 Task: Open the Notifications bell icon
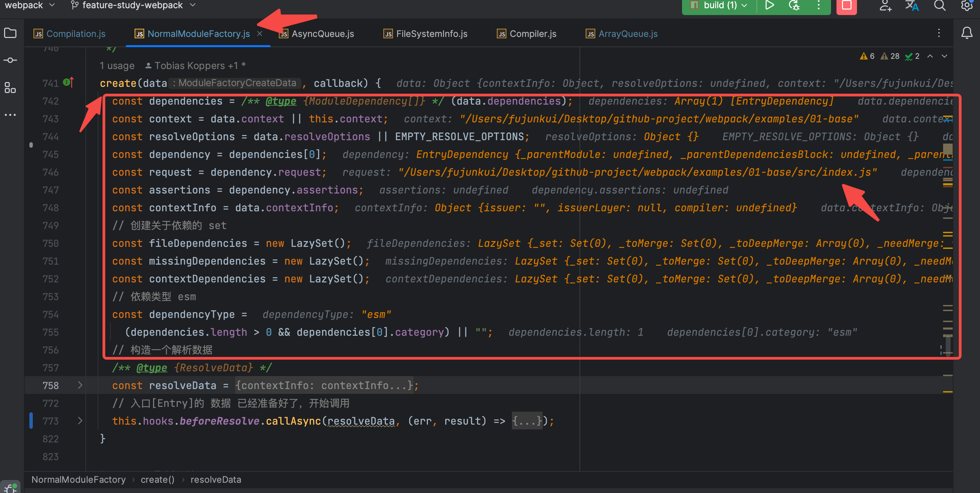coord(966,33)
